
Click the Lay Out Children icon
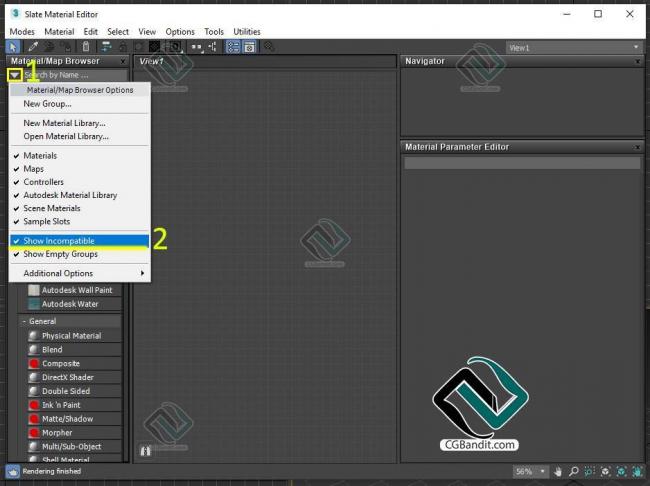pyautogui.click(x=213, y=47)
